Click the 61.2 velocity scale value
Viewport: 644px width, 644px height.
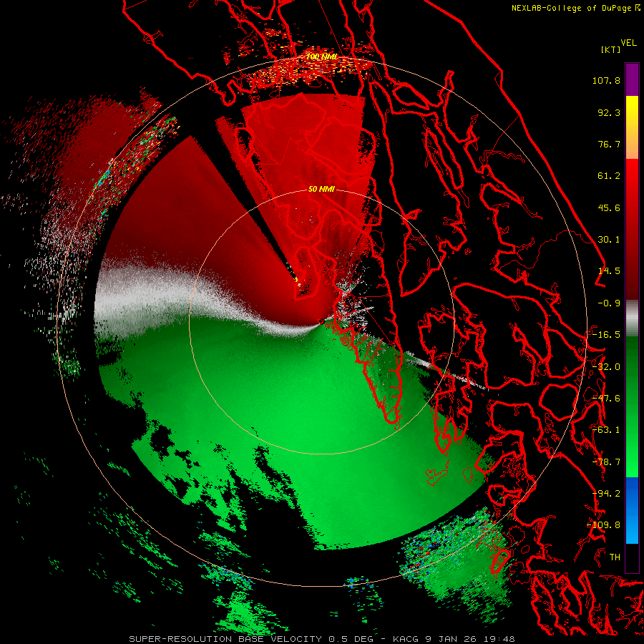[x=609, y=176]
